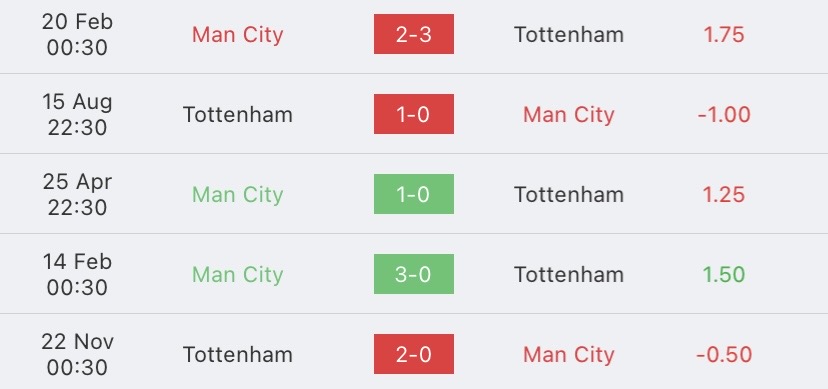This screenshot has height=389, width=828.
Task: Select the green 1-0 score badge
Action: tap(413, 194)
